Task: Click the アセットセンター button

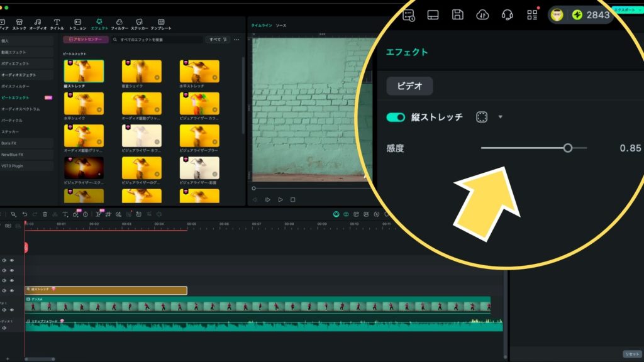Action: point(86,40)
